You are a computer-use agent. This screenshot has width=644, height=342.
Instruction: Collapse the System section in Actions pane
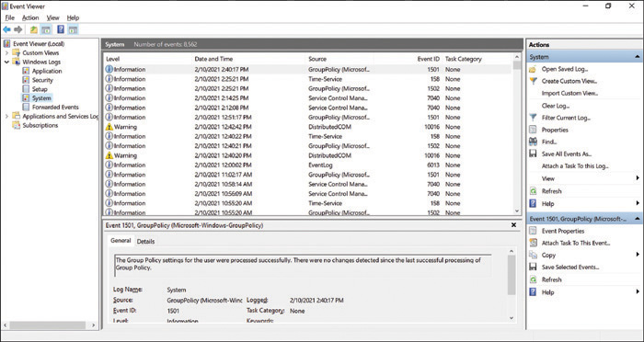(x=637, y=57)
